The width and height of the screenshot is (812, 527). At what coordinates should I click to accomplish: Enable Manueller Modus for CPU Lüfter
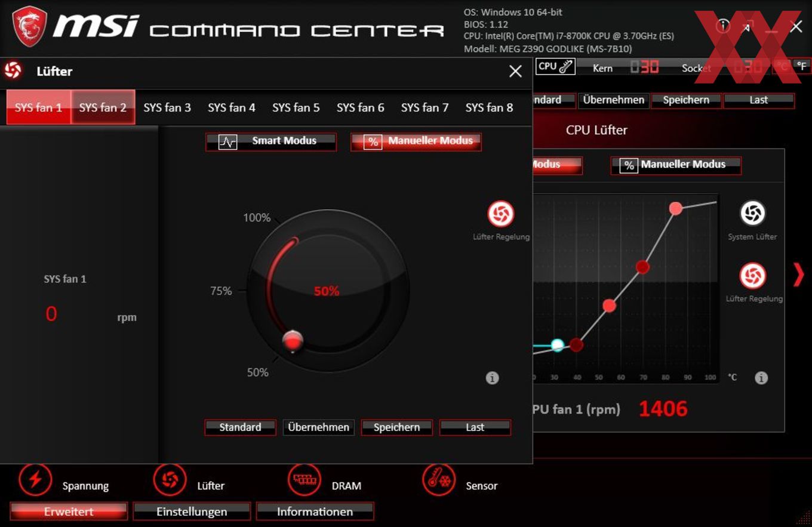pyautogui.click(x=676, y=165)
